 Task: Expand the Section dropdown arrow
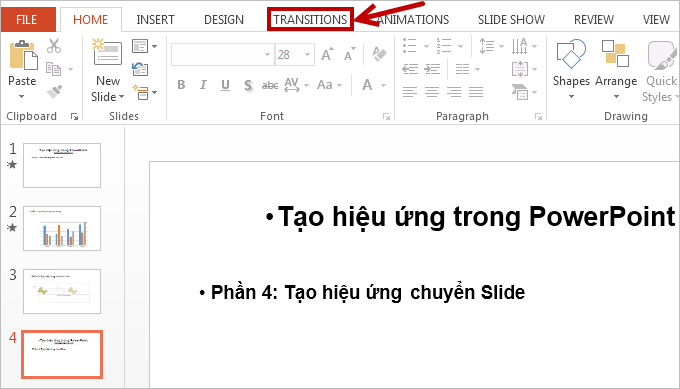tap(155, 92)
